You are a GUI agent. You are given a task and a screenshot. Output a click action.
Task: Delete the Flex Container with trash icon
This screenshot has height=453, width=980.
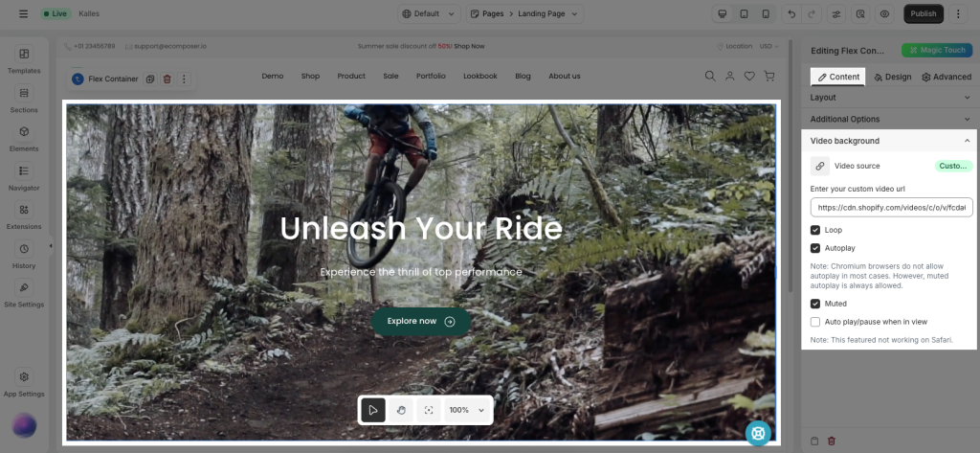pyautogui.click(x=167, y=79)
